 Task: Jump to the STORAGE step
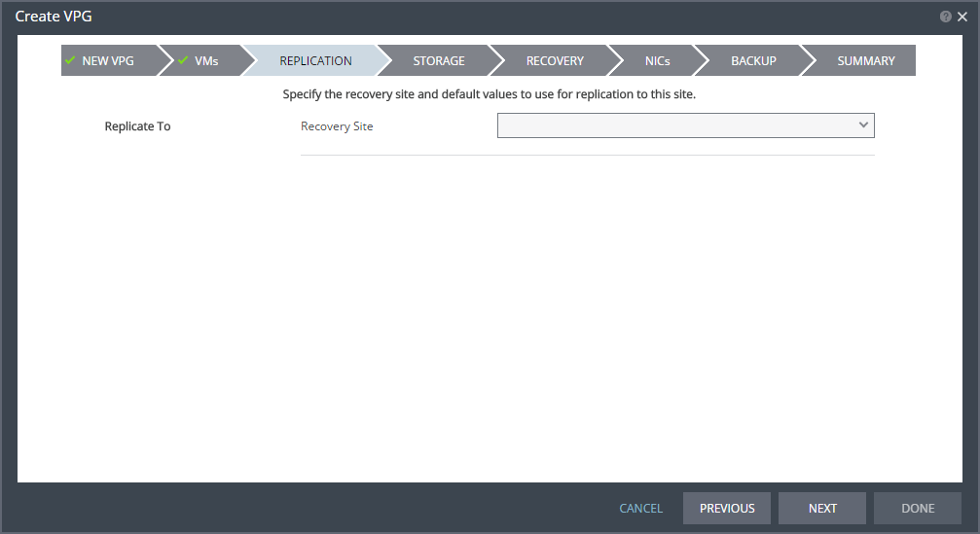click(x=439, y=60)
